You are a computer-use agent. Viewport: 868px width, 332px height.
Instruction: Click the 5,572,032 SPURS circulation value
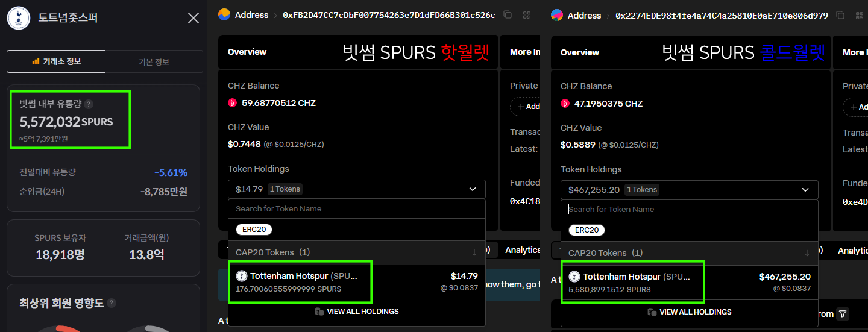66,122
